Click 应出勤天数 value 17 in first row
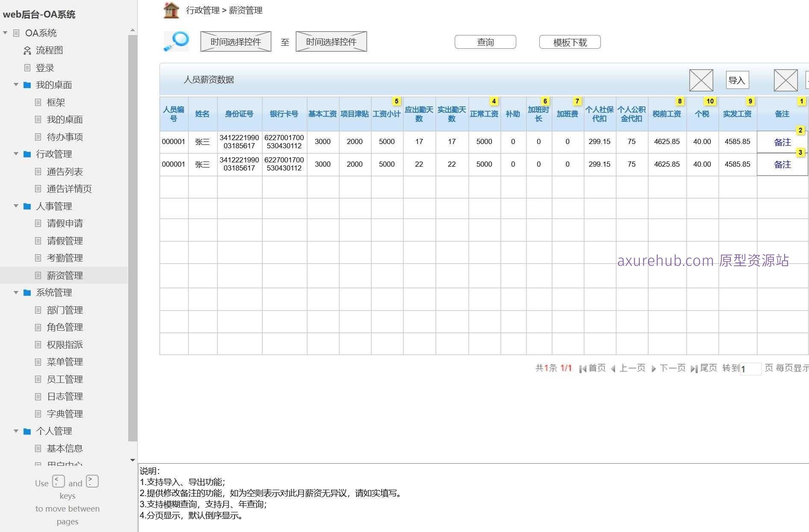 419,141
